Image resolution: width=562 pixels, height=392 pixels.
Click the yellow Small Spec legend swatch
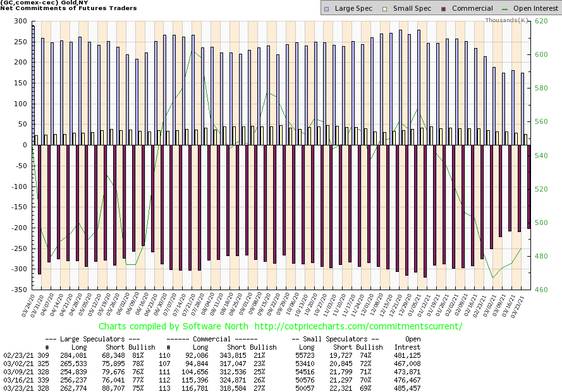pos(379,9)
